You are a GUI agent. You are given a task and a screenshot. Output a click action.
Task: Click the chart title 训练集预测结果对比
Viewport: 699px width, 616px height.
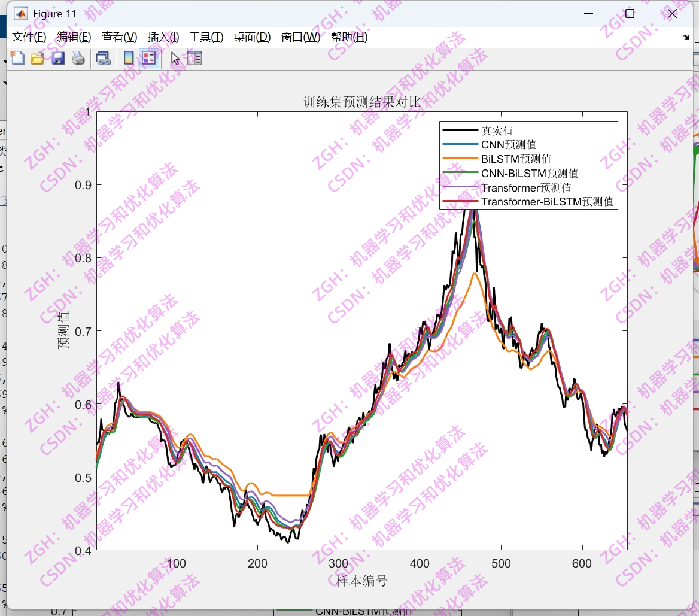coord(361,102)
